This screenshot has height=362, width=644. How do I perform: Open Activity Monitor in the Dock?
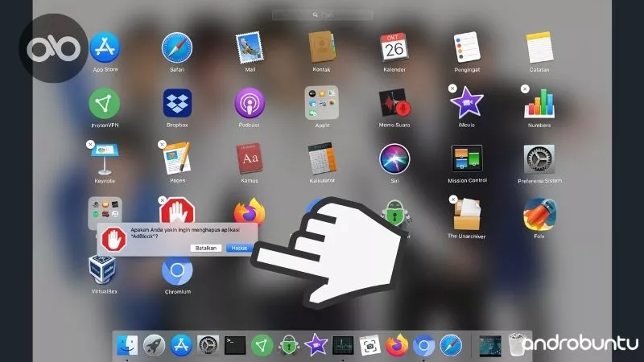click(x=343, y=345)
